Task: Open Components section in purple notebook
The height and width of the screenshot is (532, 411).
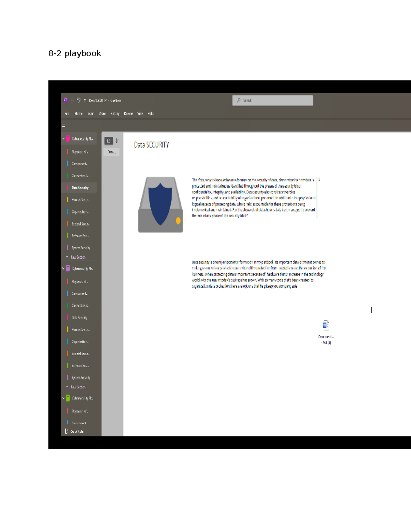Action: pyautogui.click(x=79, y=294)
